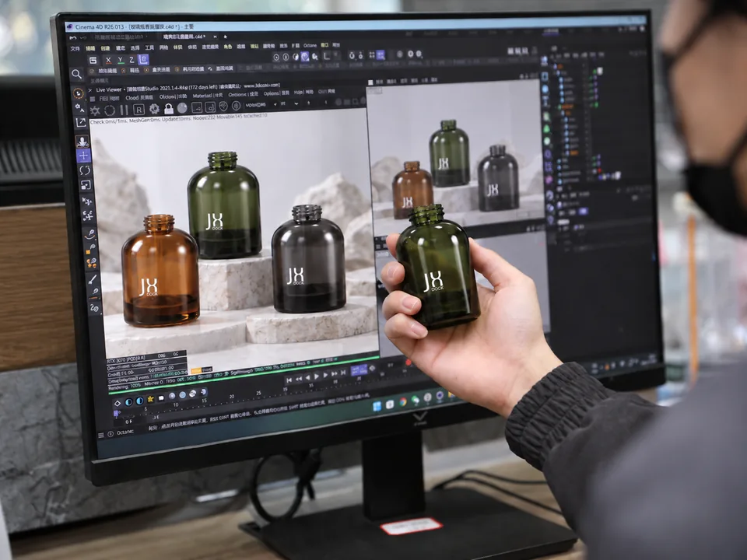Open the Materials menu in Live Viewer
The image size is (747, 560).
[x=208, y=96]
